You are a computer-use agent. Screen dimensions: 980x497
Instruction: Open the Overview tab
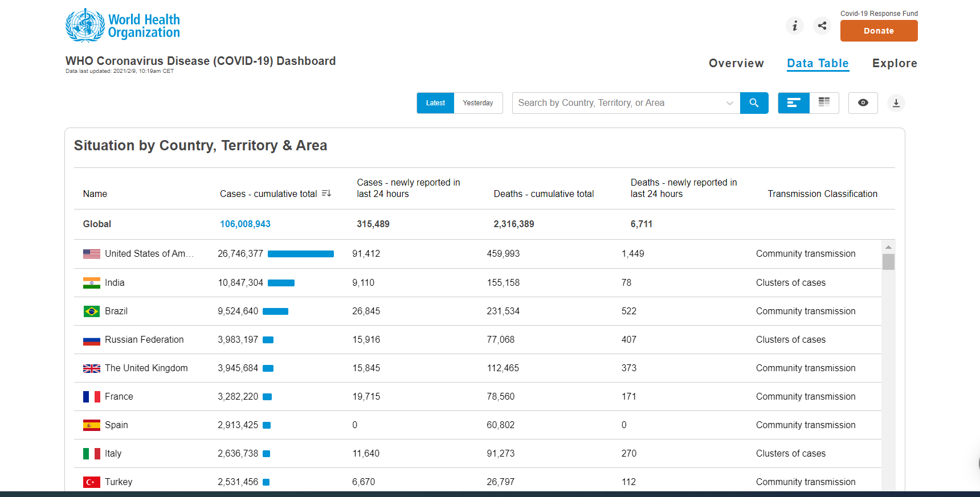[x=736, y=63]
